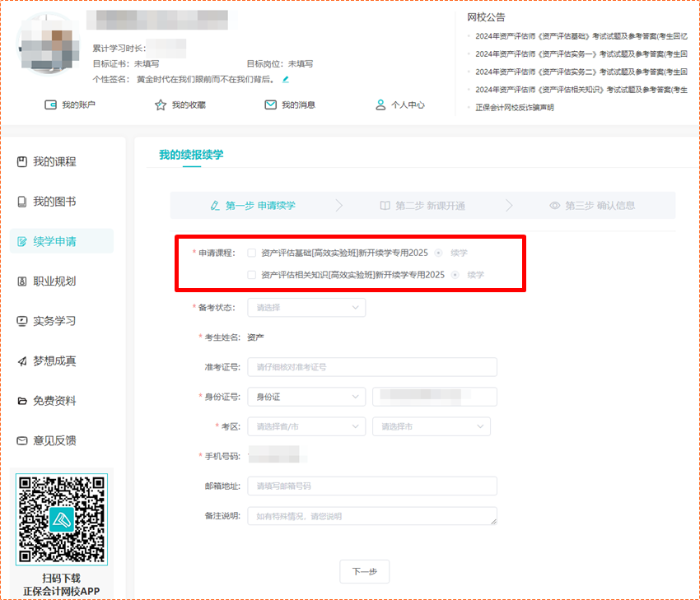The image size is (700, 600).
Task: Check messages via 我的消息 envelope icon
Action: pos(287,105)
